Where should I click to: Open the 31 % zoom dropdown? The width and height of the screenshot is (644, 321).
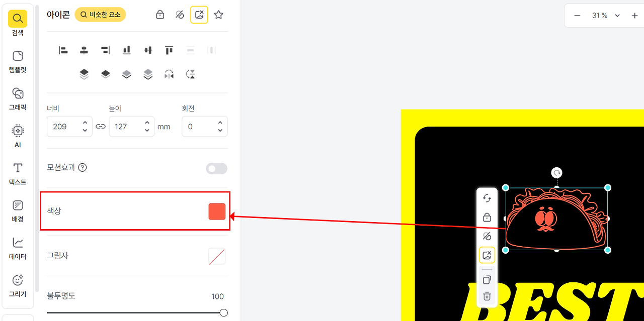coord(606,16)
